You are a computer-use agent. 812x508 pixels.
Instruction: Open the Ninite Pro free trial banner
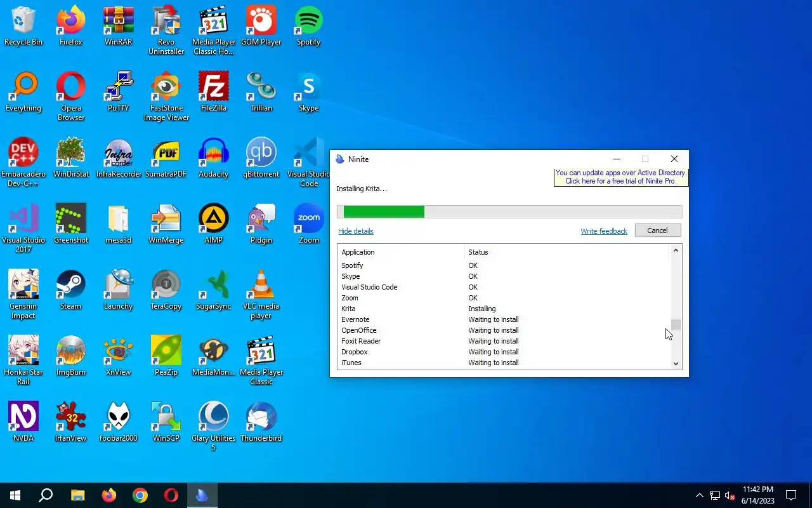pyautogui.click(x=620, y=177)
